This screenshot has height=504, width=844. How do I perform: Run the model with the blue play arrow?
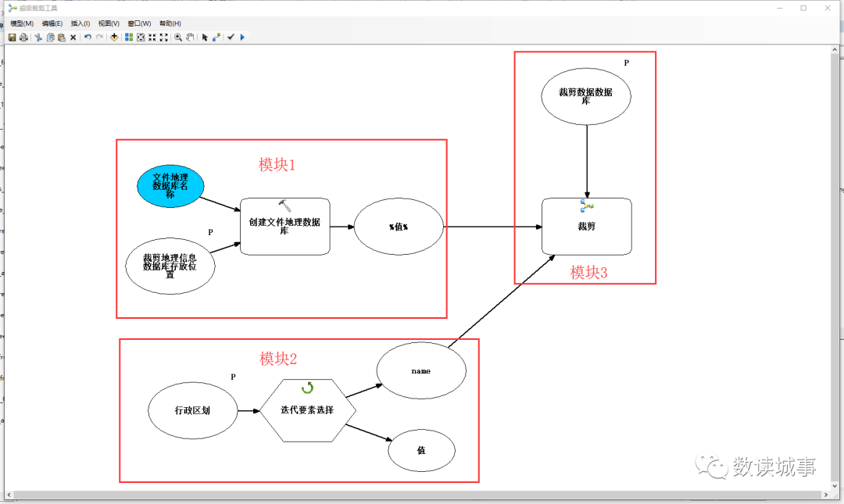tap(242, 38)
